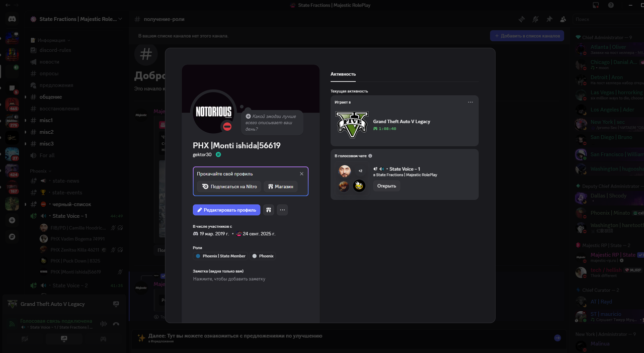Click the grey Phoenix role chip
This screenshot has height=353, width=644.
(263, 256)
